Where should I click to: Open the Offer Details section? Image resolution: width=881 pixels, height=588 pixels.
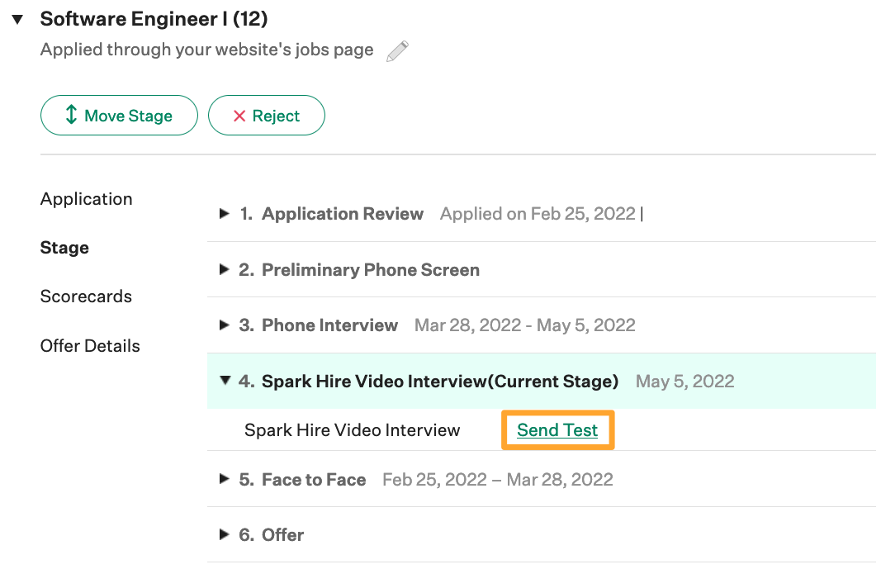click(x=90, y=346)
